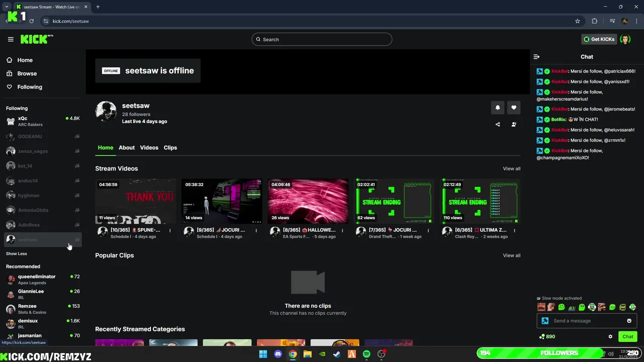Screen dimensions: 644x362
Task: Play the 02:02:41 Stream Ending thumbnail
Action: (394, 201)
